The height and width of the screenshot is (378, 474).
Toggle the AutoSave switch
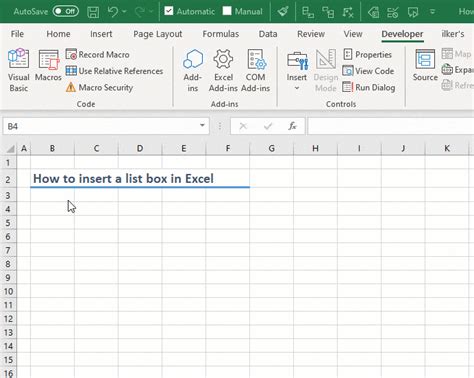(66, 11)
